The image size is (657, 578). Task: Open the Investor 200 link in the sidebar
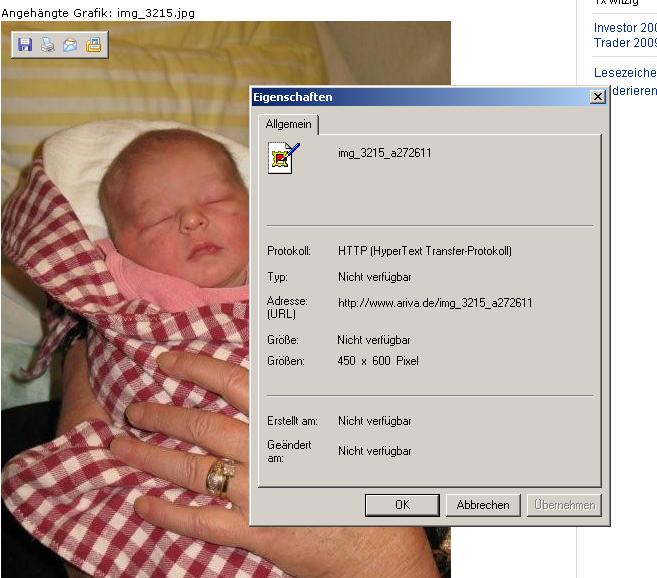coord(625,28)
